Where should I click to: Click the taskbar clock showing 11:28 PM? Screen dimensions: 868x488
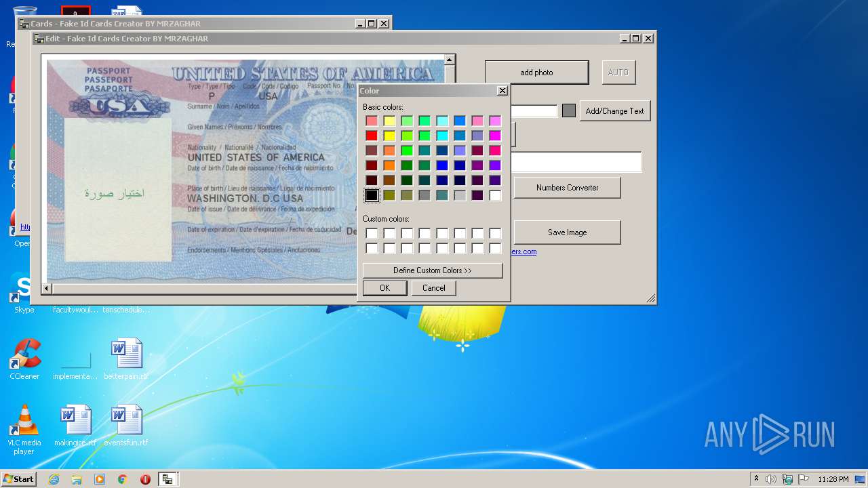(833, 479)
